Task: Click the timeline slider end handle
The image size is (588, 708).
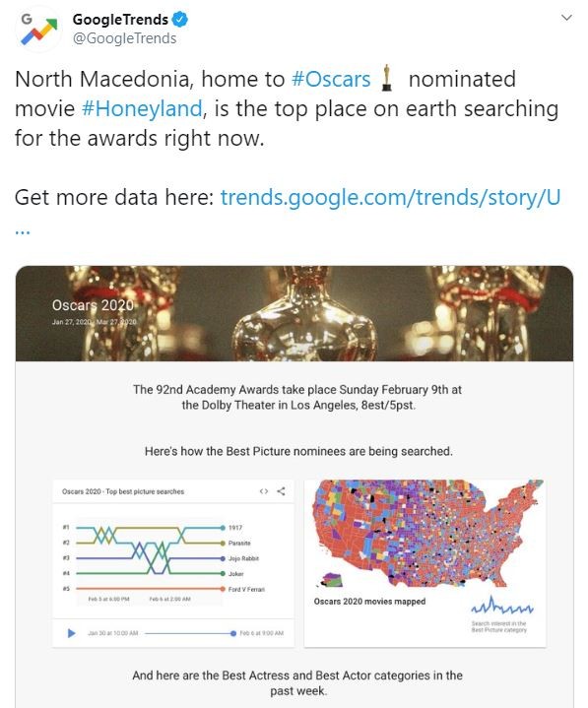Action: (x=233, y=633)
